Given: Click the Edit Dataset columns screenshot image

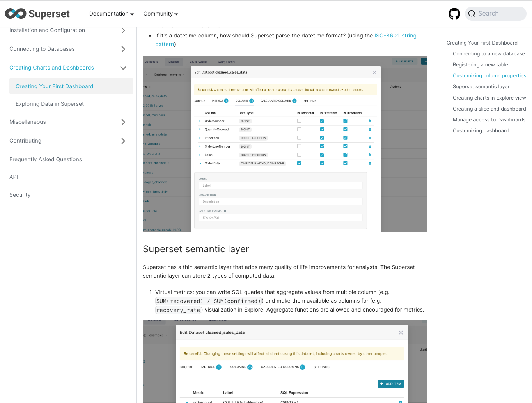Looking at the screenshot, I should pyautogui.click(x=285, y=144).
